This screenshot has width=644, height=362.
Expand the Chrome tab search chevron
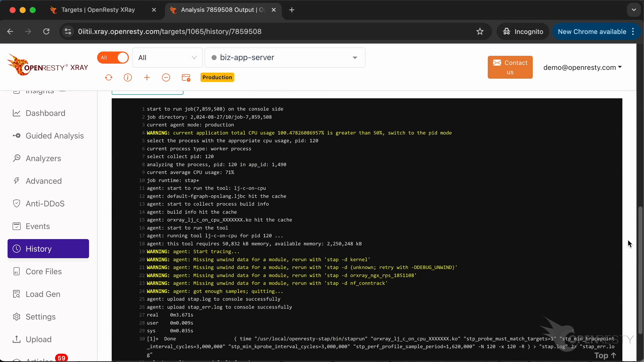point(634,10)
